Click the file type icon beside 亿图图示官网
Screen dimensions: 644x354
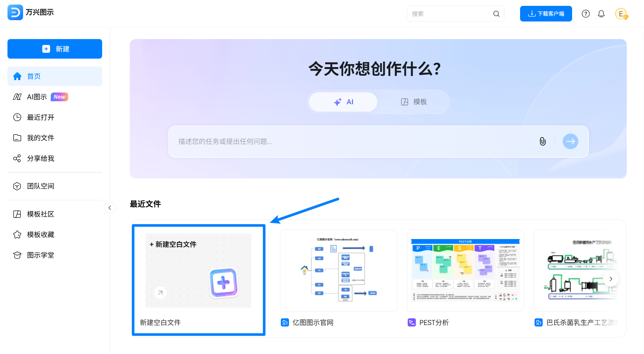pos(285,322)
